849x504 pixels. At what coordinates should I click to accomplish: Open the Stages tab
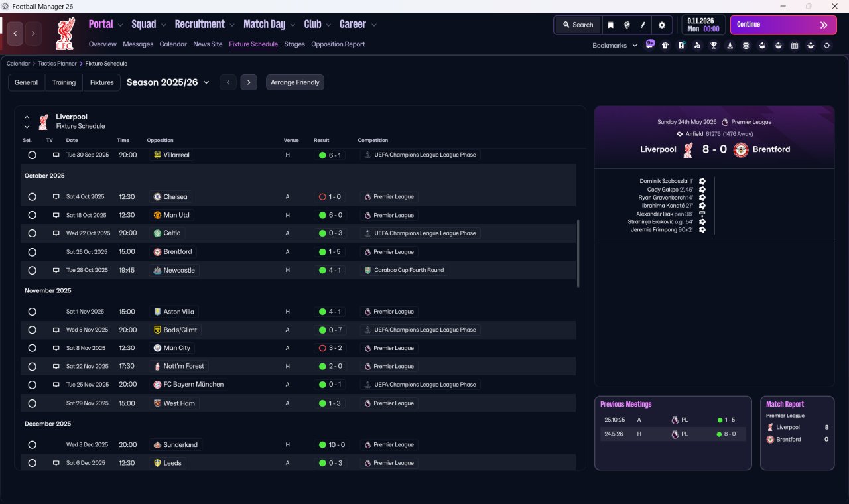[x=294, y=44]
